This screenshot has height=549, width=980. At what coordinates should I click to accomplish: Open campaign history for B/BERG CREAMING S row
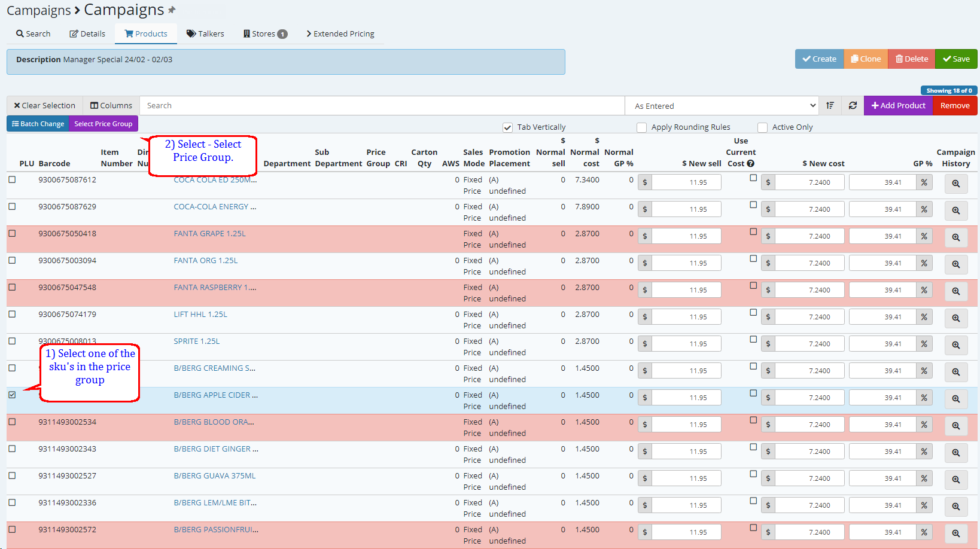click(x=955, y=372)
